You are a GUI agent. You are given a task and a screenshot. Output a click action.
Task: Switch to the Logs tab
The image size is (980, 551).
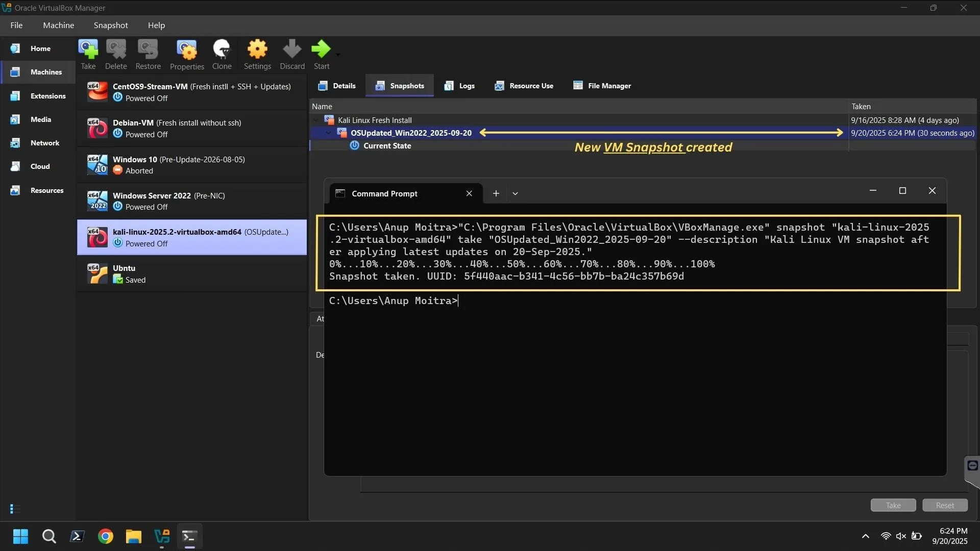coord(459,86)
